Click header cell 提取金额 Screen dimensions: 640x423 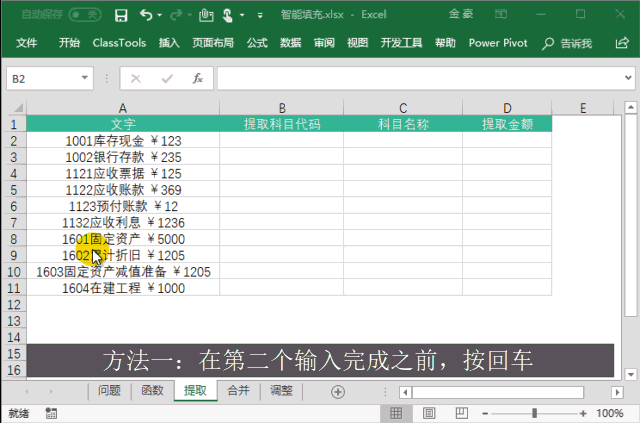507,124
